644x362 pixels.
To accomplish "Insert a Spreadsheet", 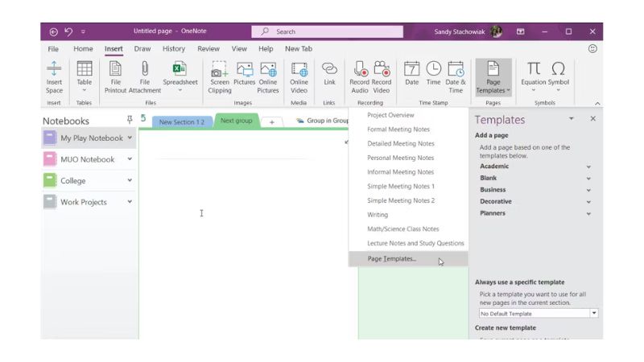I will 180,77.
